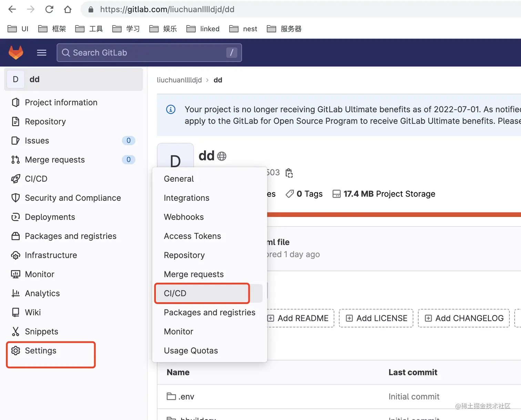This screenshot has width=521, height=420.
Task: Open the hamburger navigation menu
Action: click(x=42, y=53)
